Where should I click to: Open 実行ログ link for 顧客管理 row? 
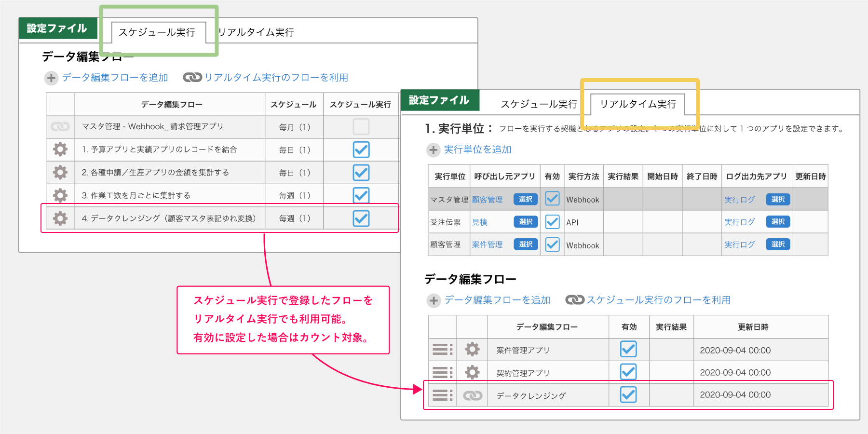coord(739,244)
